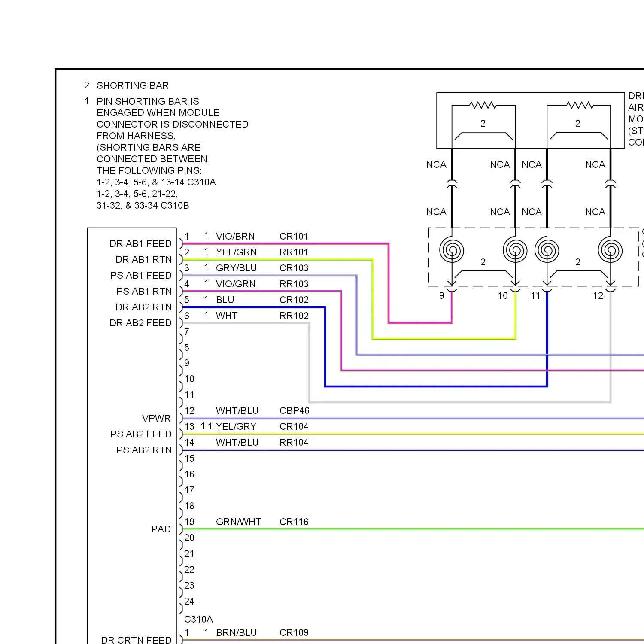Select circuit code 'CR116'

coord(294,522)
